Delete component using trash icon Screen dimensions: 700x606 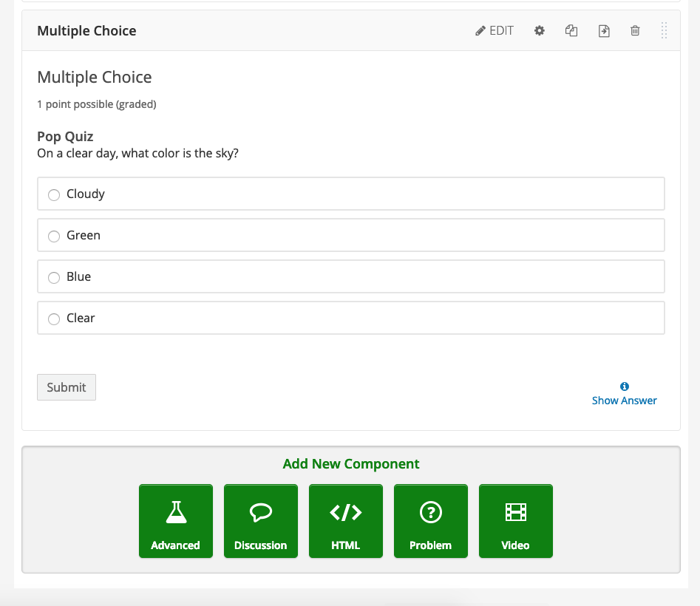click(635, 31)
